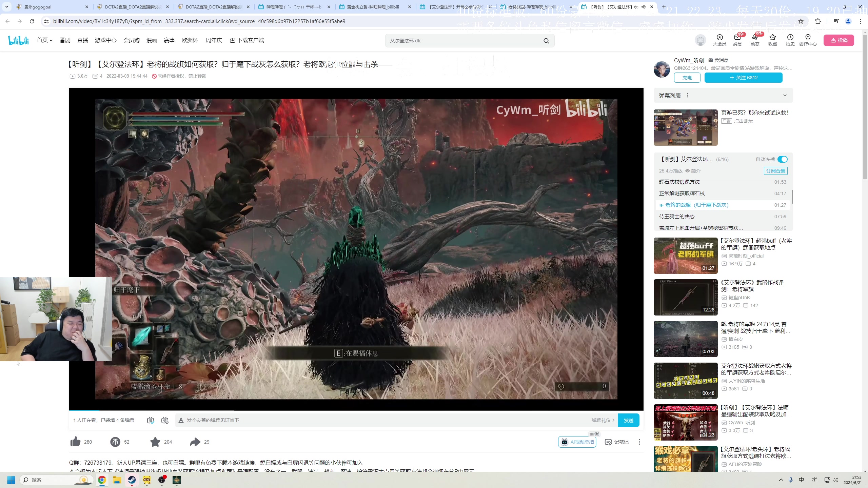Like the video with thumbs-up icon

(75, 442)
